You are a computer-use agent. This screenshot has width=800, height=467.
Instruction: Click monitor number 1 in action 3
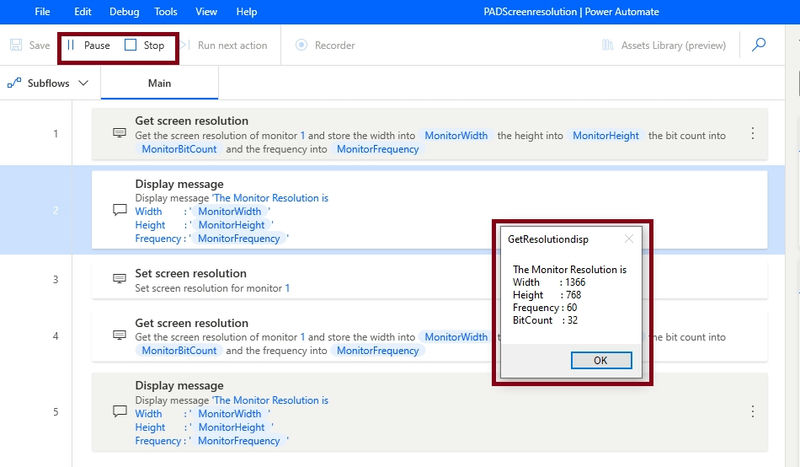coord(287,288)
